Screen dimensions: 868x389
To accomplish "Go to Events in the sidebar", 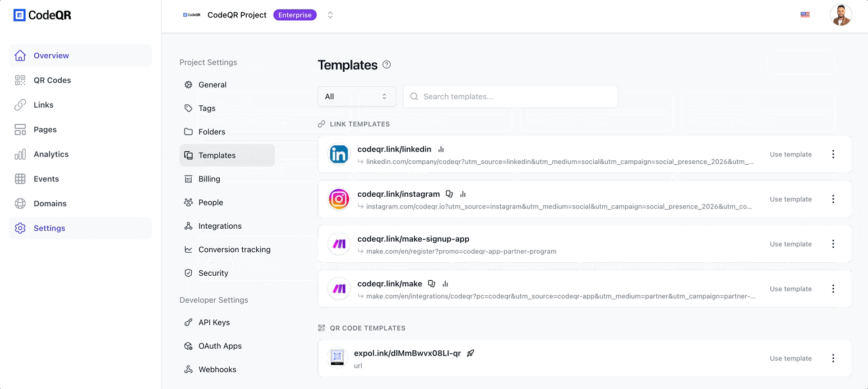I will (x=80, y=179).
